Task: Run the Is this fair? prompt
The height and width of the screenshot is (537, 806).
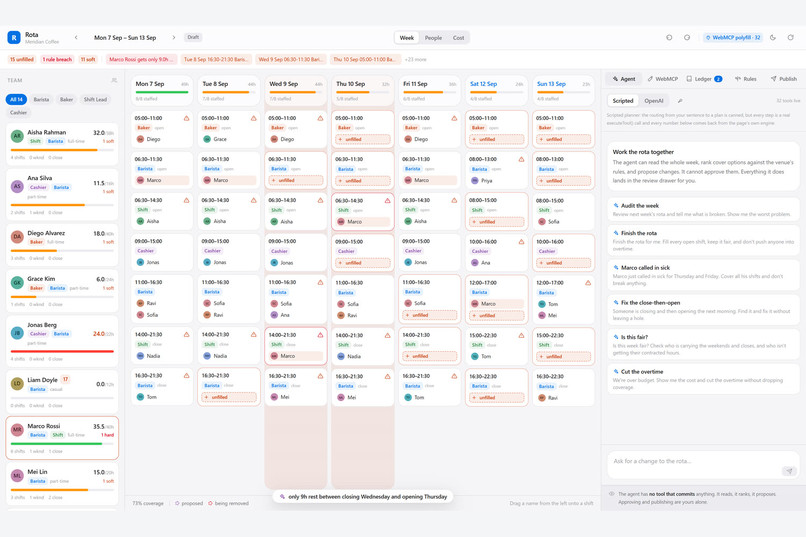Action: coord(703,344)
